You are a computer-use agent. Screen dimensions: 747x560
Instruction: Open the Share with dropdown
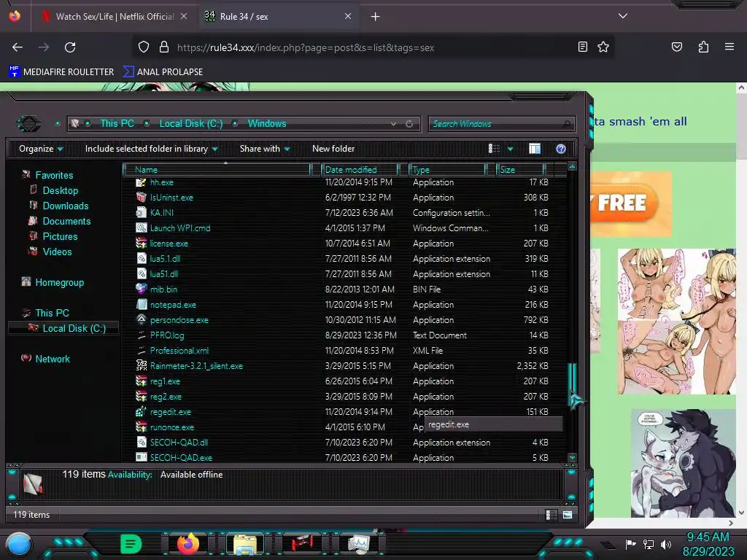265,149
